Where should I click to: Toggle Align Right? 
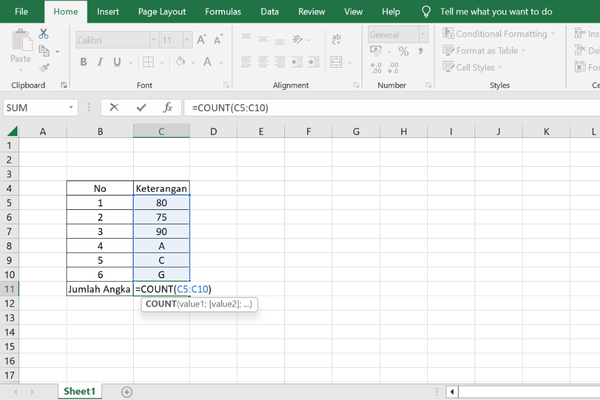pos(280,62)
